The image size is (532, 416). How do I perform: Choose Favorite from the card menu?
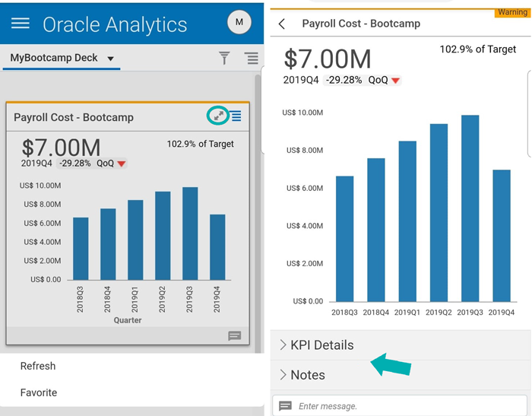(39, 392)
